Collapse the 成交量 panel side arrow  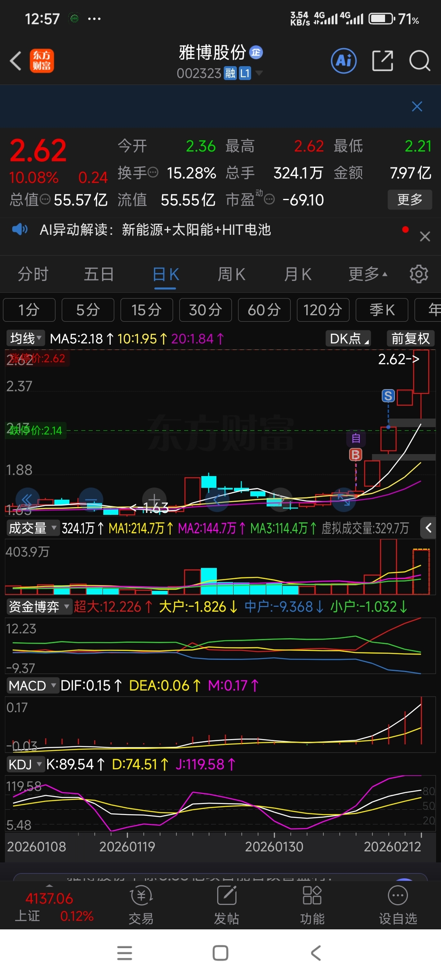(428, 528)
